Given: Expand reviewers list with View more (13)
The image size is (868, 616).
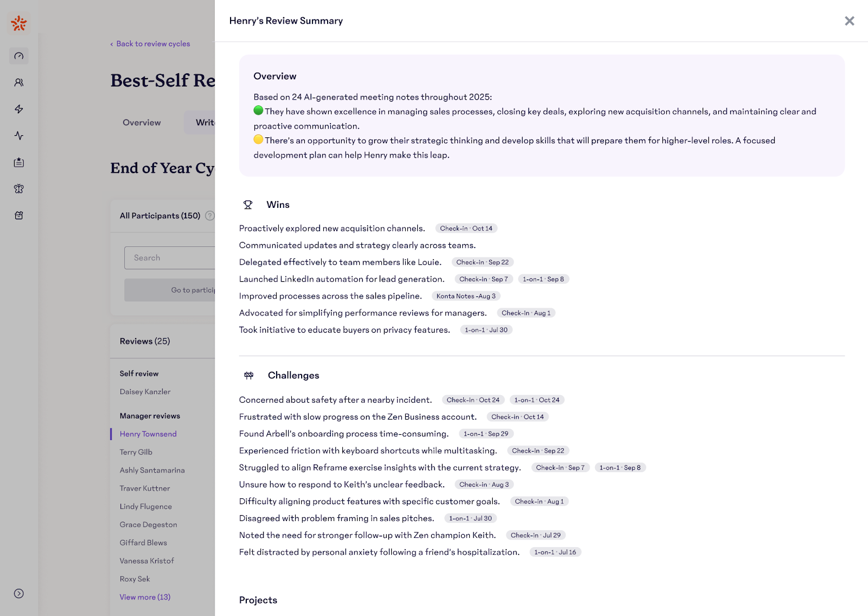Looking at the screenshot, I should point(145,597).
